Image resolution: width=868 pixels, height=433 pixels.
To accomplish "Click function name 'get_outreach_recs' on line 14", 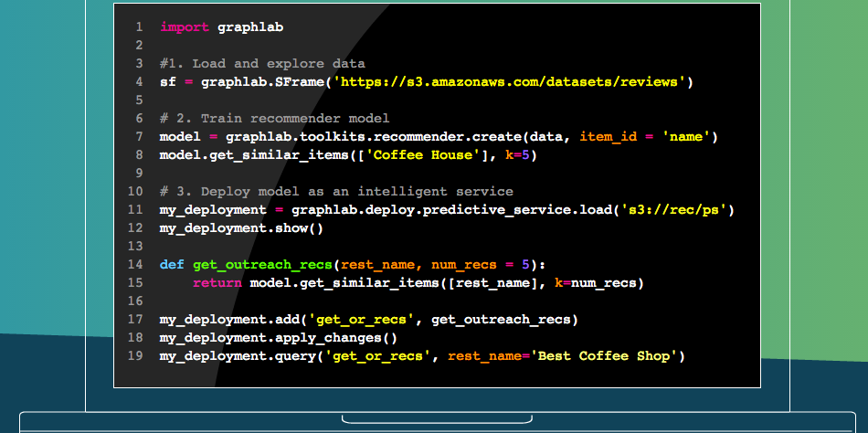I will pyautogui.click(x=262, y=265).
